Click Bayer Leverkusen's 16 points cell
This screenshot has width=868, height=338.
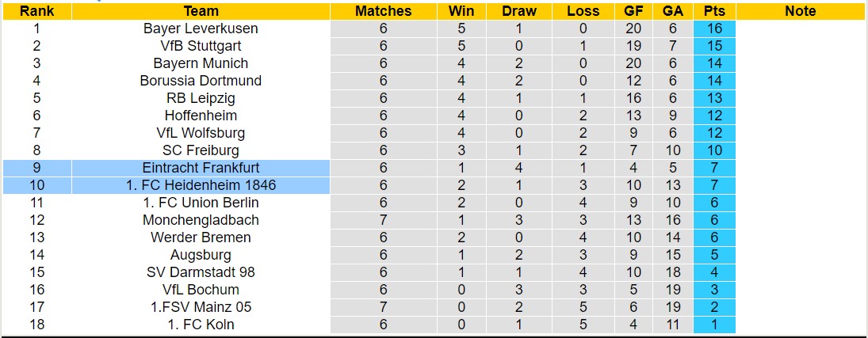coord(714,28)
